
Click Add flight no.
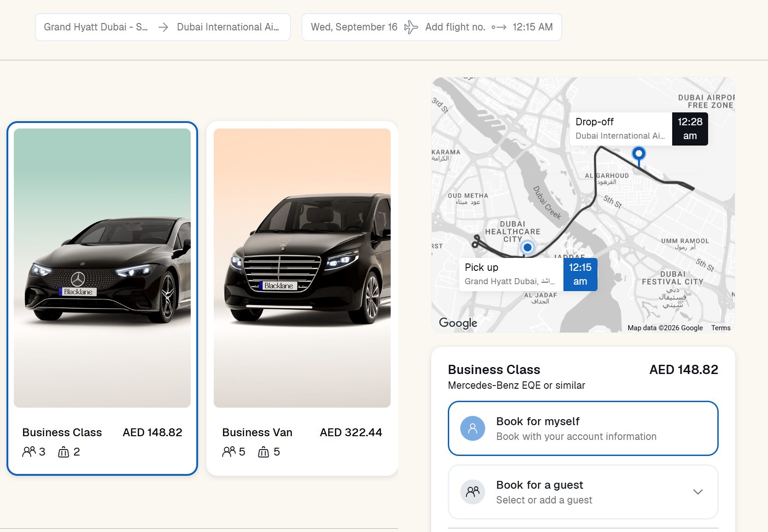(x=455, y=27)
